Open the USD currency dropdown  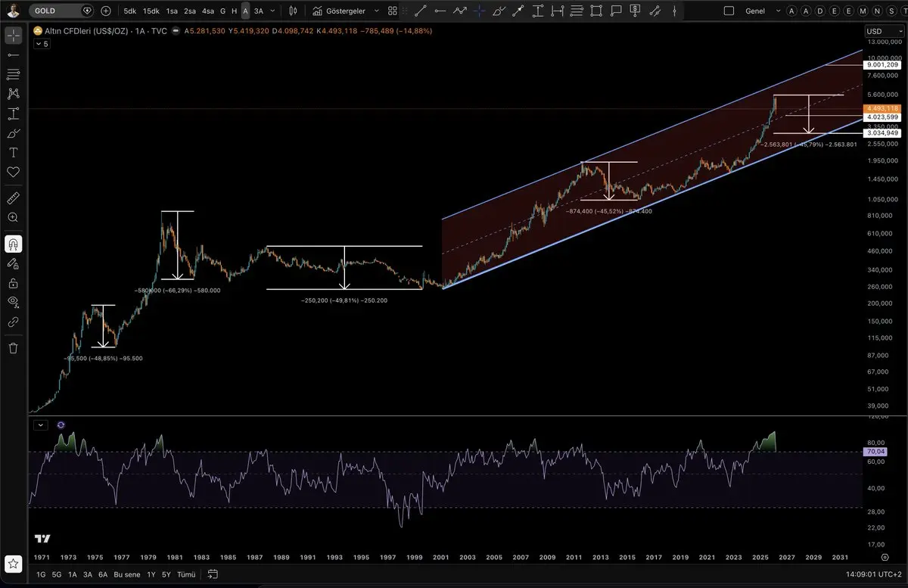(x=882, y=31)
